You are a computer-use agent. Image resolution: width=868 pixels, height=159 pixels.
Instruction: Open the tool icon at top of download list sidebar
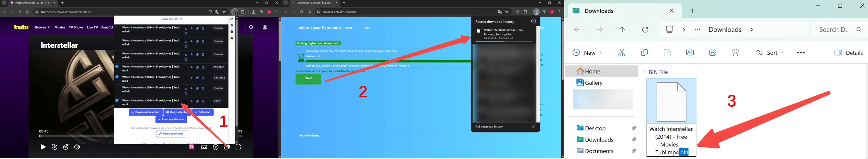pos(232,19)
